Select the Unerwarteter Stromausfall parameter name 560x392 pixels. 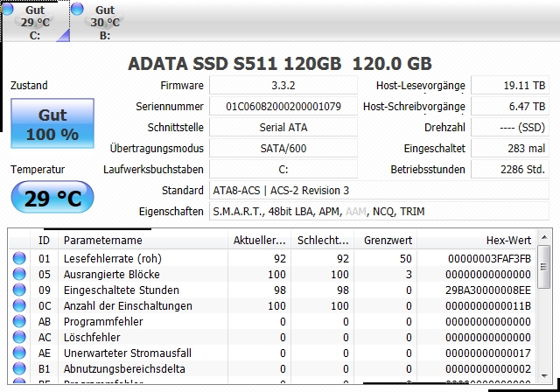pyautogui.click(x=128, y=353)
